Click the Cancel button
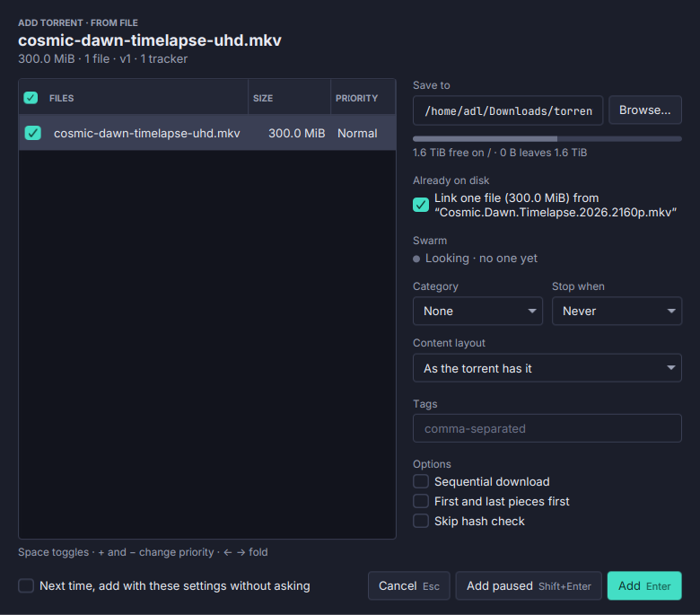This screenshot has height=615, width=700. [409, 585]
